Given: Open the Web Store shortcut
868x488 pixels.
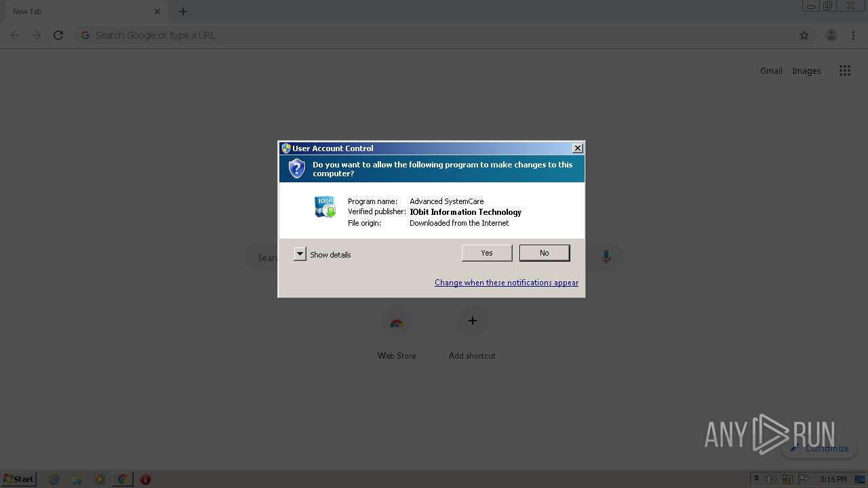Looking at the screenshot, I should coord(397,332).
